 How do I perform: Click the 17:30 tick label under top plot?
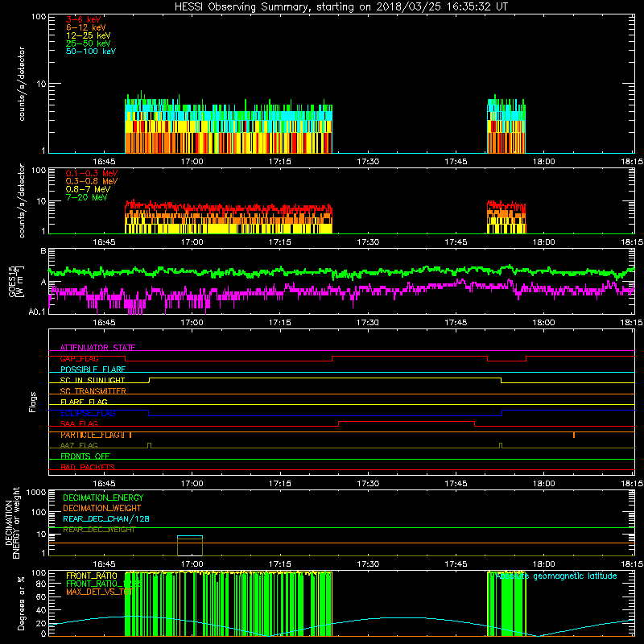click(368, 162)
